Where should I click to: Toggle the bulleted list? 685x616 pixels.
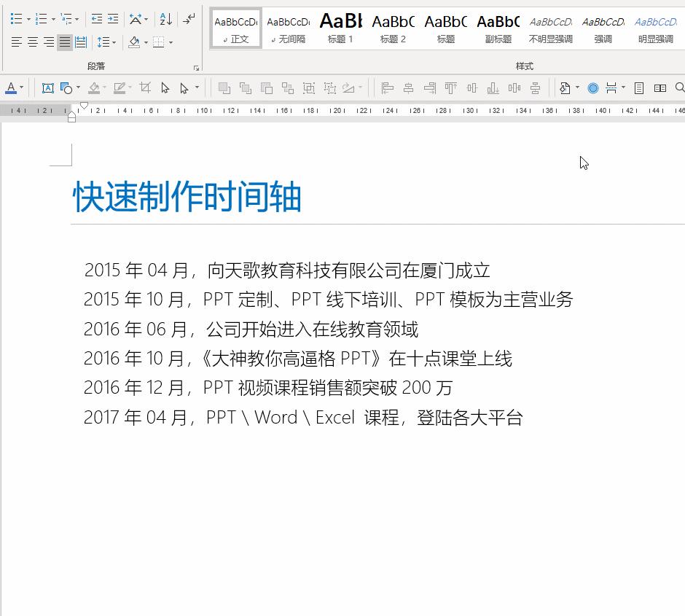[17, 19]
